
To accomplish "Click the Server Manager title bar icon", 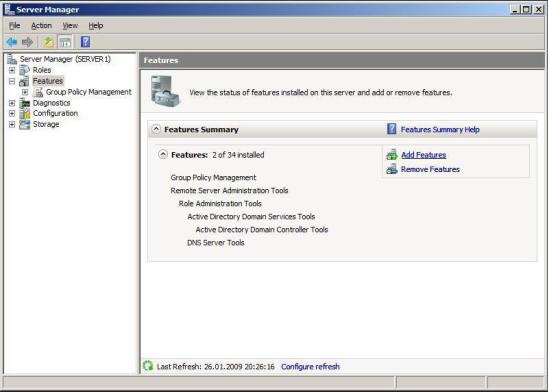I will coord(9,9).
